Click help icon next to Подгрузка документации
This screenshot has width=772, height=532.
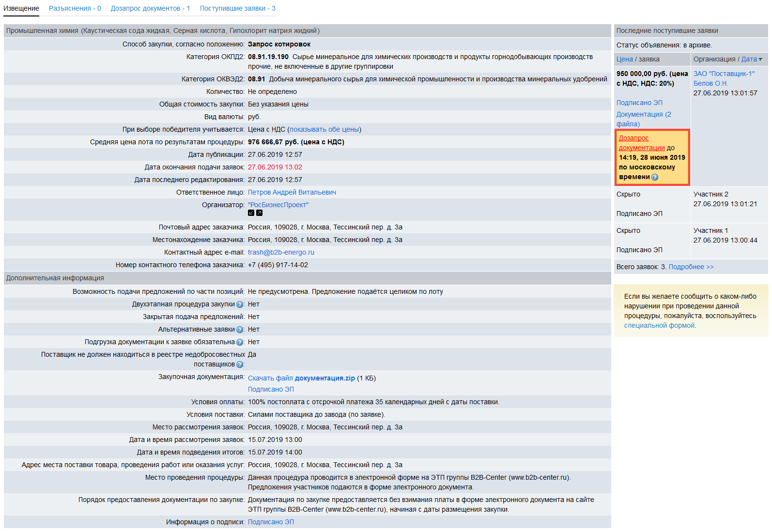(x=240, y=342)
